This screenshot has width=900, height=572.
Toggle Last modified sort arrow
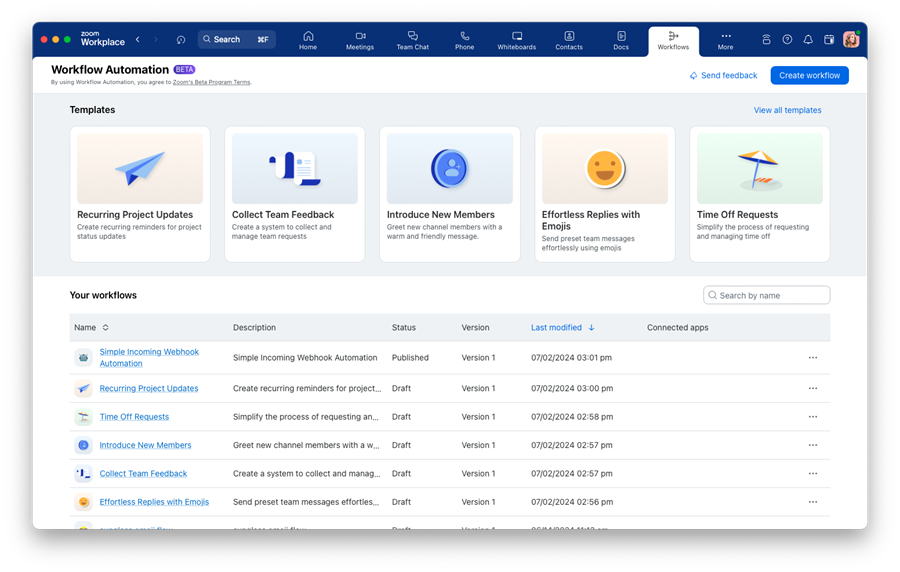pyautogui.click(x=591, y=328)
